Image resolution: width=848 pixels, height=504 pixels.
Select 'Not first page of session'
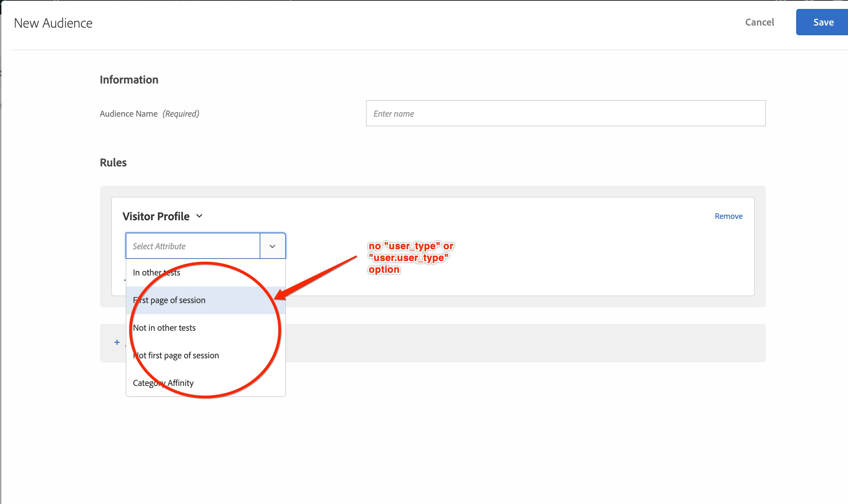[176, 356]
